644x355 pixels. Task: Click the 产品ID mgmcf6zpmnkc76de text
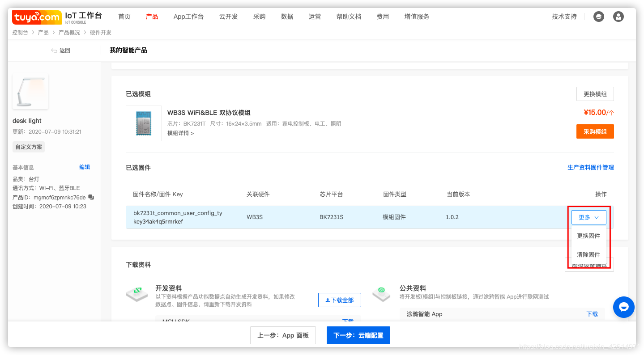click(49, 197)
